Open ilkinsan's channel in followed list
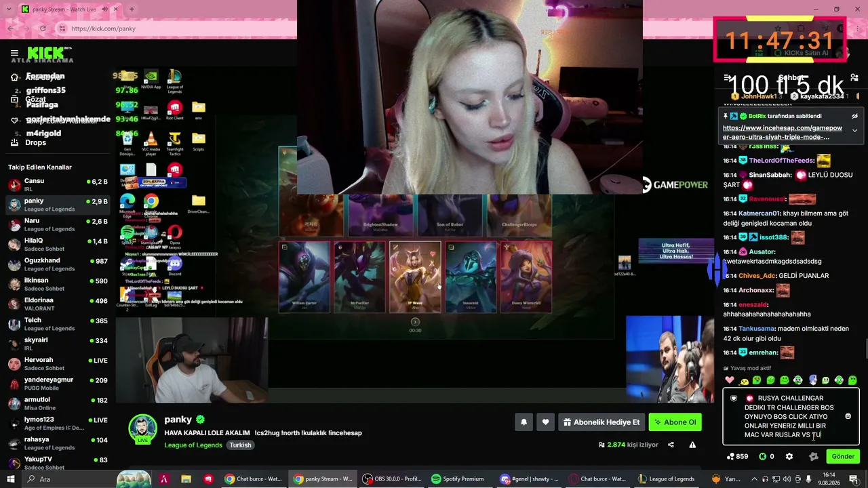This screenshot has height=488, width=868. point(58,284)
